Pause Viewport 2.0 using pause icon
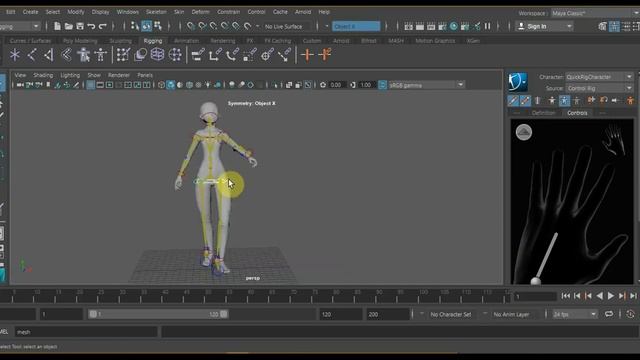640x360 pixels. pyautogui.click(x=487, y=27)
